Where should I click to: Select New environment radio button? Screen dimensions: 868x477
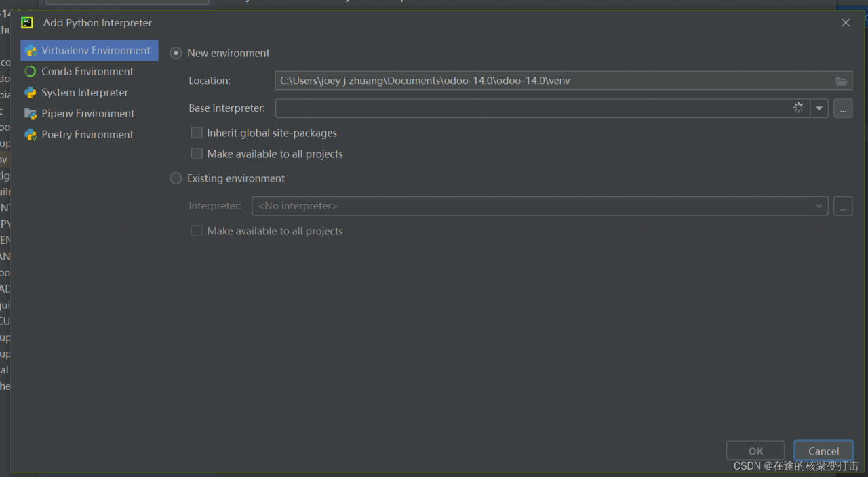(176, 53)
